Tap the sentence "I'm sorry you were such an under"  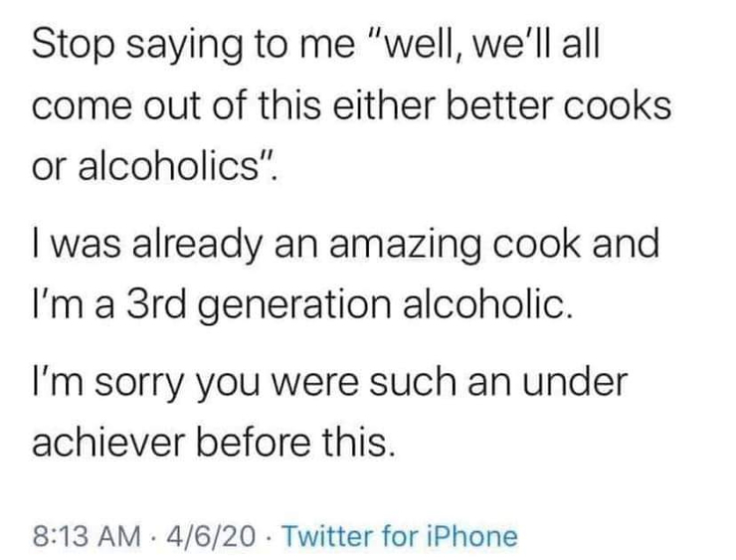click(x=329, y=382)
